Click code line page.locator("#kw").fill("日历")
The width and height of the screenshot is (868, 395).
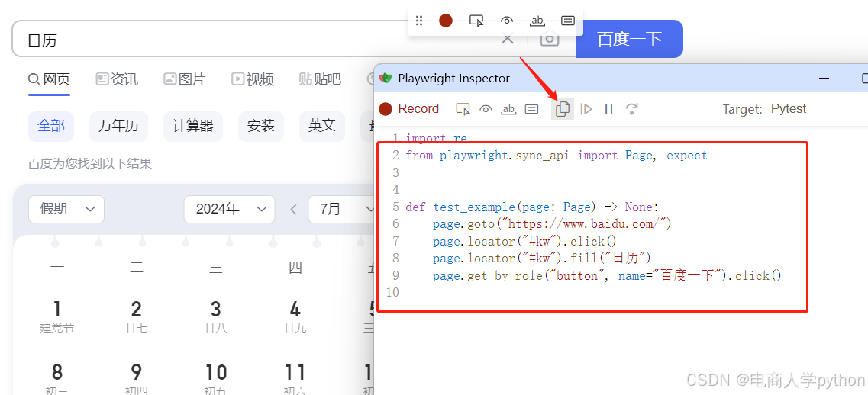pyautogui.click(x=542, y=259)
